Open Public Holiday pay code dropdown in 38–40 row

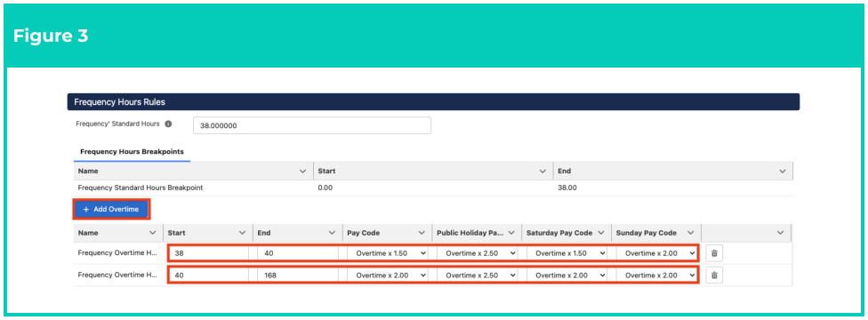(x=478, y=253)
